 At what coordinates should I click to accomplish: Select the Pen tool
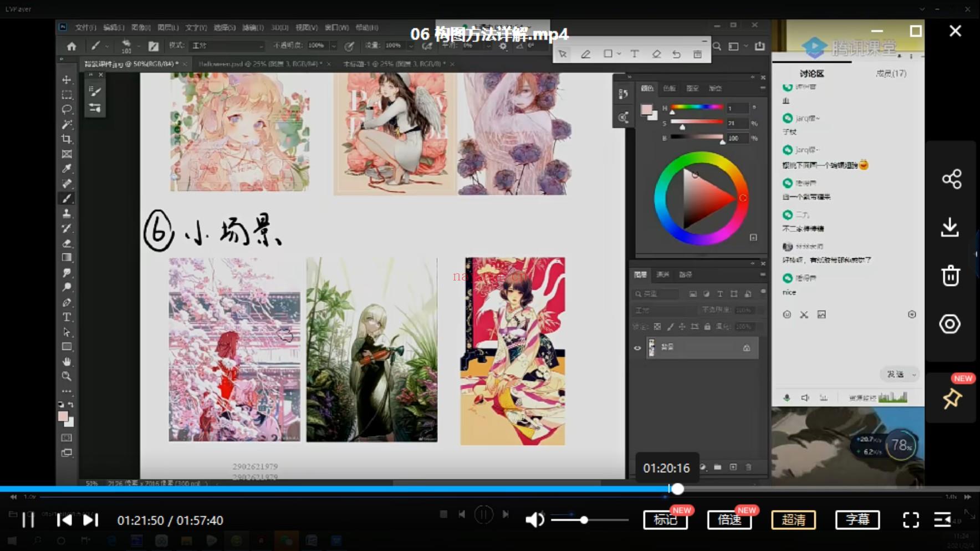pyautogui.click(x=67, y=303)
